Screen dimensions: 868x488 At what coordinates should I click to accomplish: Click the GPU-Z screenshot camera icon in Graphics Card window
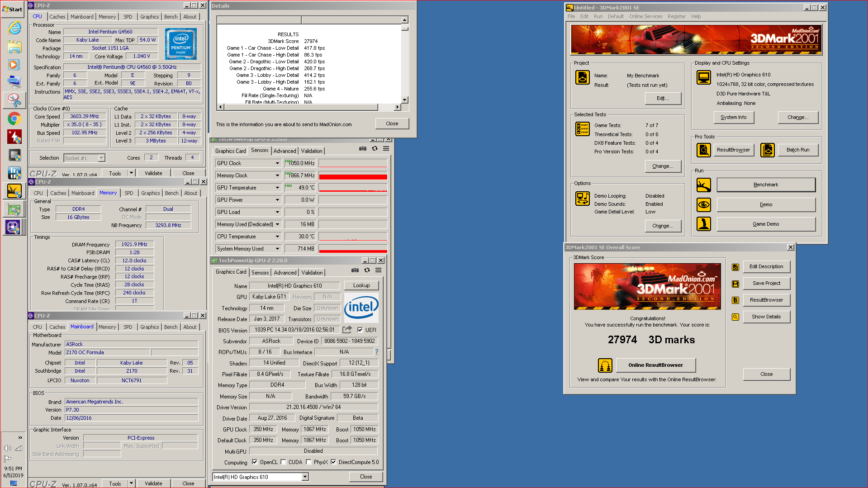coord(355,270)
